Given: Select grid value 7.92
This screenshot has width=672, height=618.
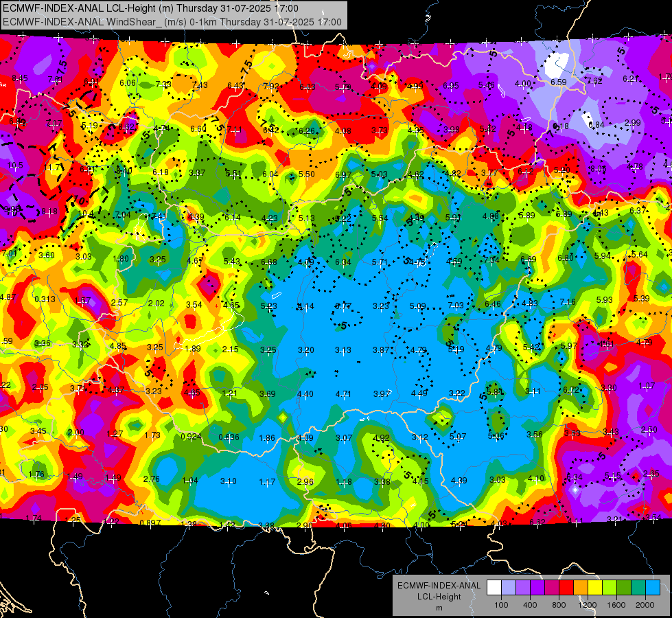Looking at the screenshot, I should (271, 87).
